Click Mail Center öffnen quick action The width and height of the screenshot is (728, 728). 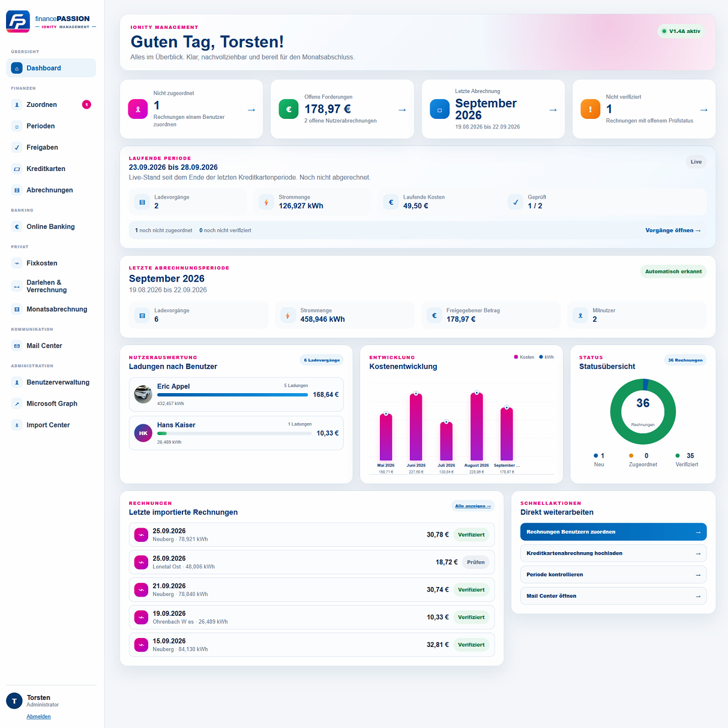pyautogui.click(x=613, y=596)
